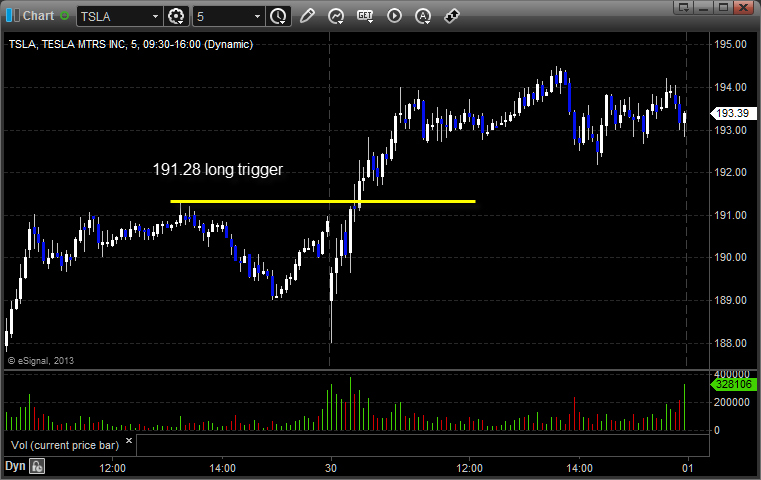761x480 pixels.
Task: Click the 328106 volume value marker
Action: (733, 384)
